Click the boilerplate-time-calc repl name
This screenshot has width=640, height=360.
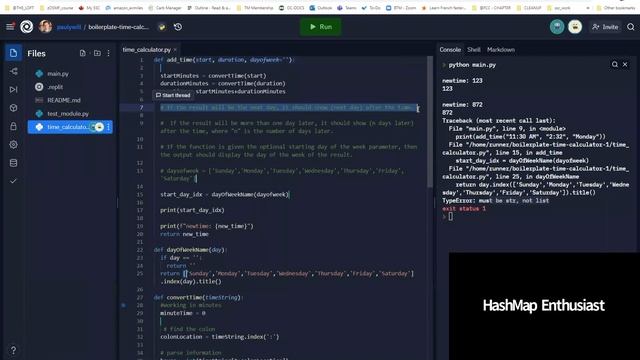[x=119, y=27]
